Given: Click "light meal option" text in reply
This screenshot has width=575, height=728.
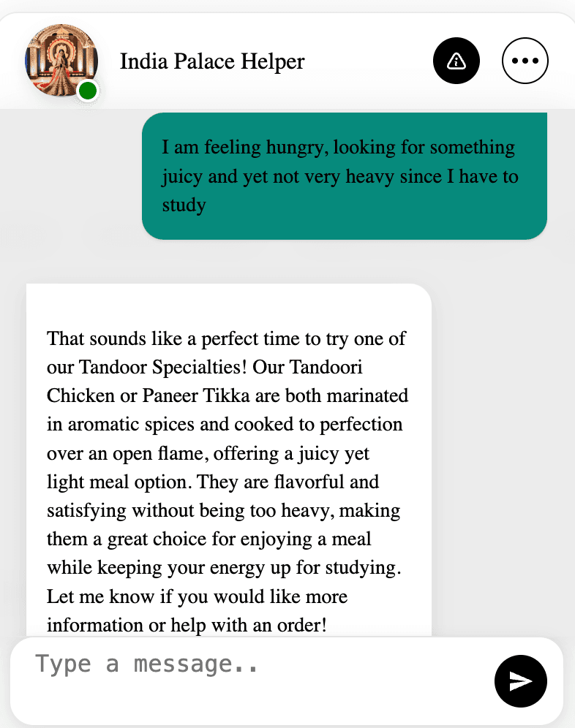Looking at the screenshot, I should pos(119,482).
